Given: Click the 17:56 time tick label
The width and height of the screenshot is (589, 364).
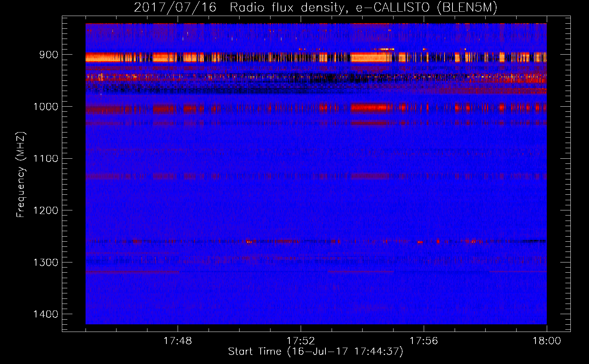Looking at the screenshot, I should (x=424, y=341).
